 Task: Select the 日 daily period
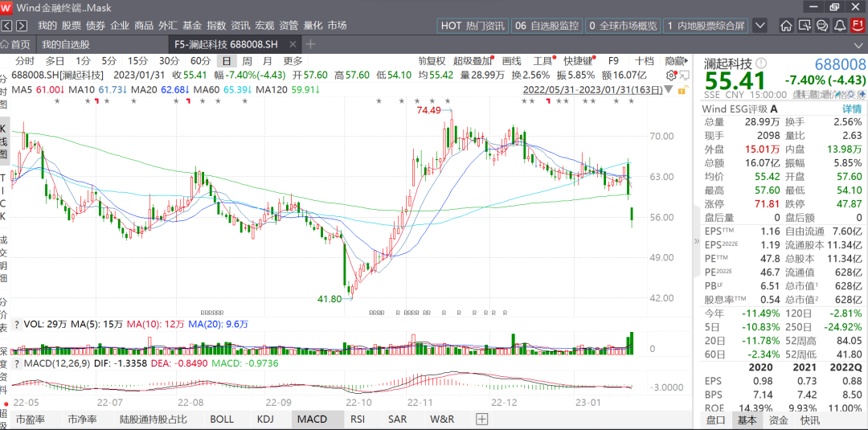coord(227,61)
